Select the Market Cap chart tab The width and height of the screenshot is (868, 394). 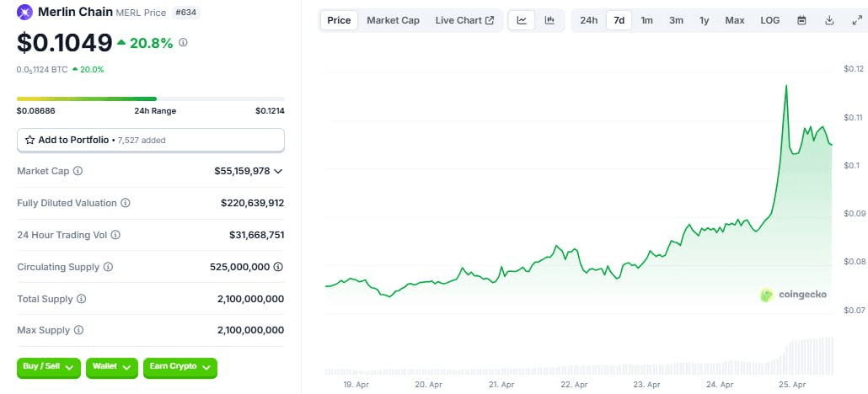tap(393, 20)
